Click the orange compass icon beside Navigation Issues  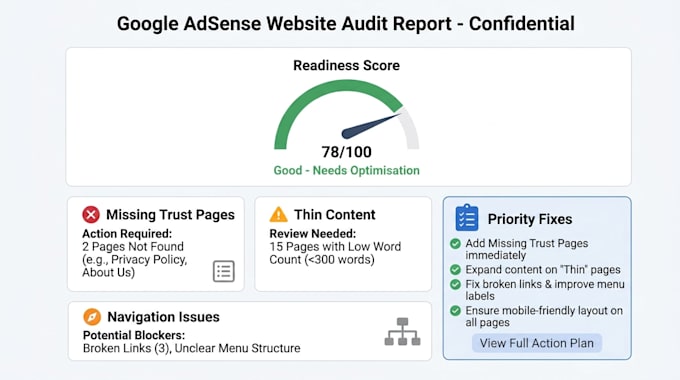click(92, 317)
